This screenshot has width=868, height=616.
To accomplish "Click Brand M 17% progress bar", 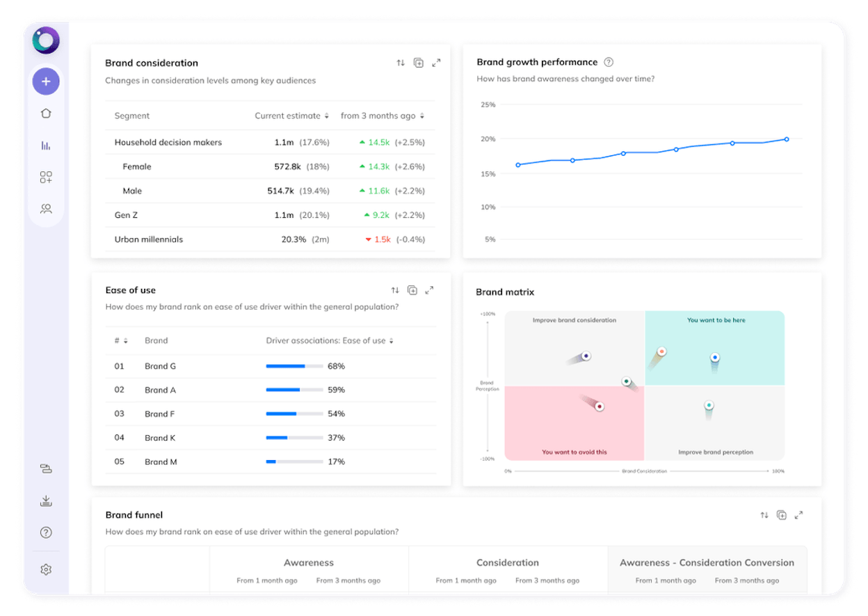I will click(x=294, y=461).
